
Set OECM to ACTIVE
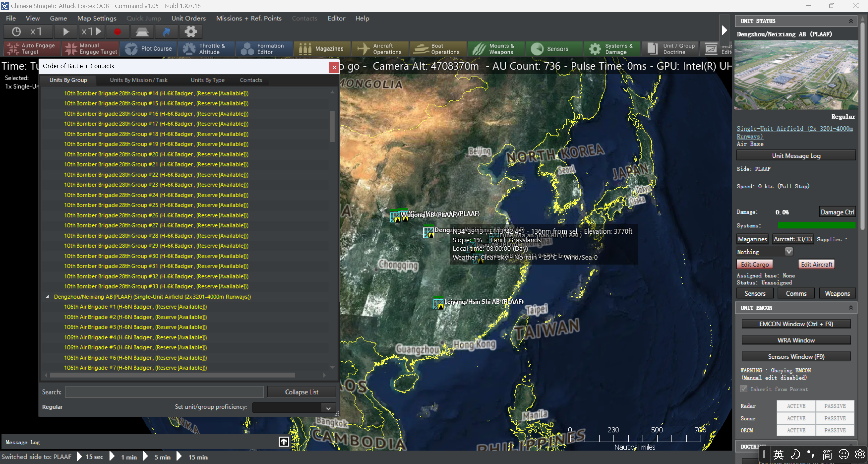(796, 430)
